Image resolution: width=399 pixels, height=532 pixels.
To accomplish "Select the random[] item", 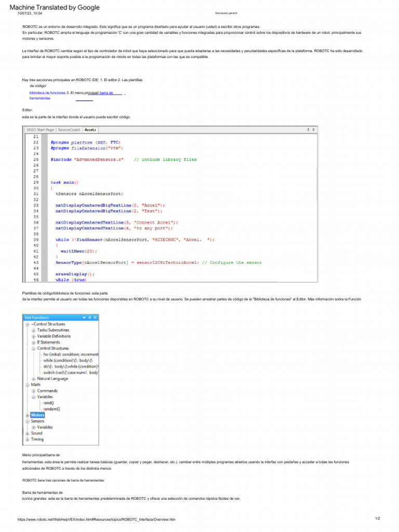I will pyautogui.click(x=51, y=409).
